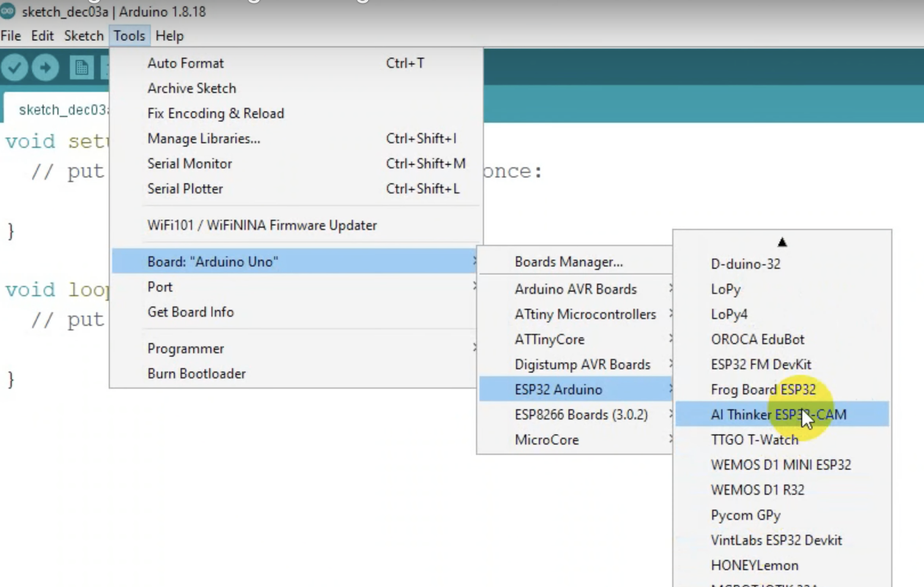Click the scroll-up triangle atop the board list
Screen dimensions: 924x587
pyautogui.click(x=782, y=242)
